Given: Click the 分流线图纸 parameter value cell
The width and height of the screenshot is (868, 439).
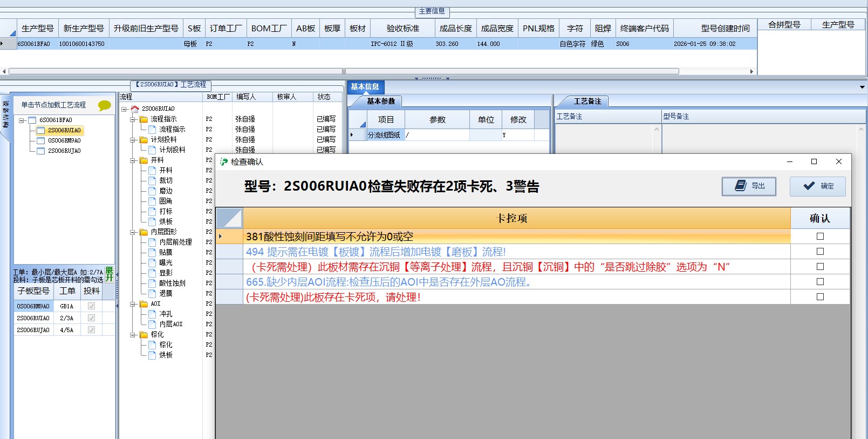Looking at the screenshot, I should pyautogui.click(x=437, y=135).
